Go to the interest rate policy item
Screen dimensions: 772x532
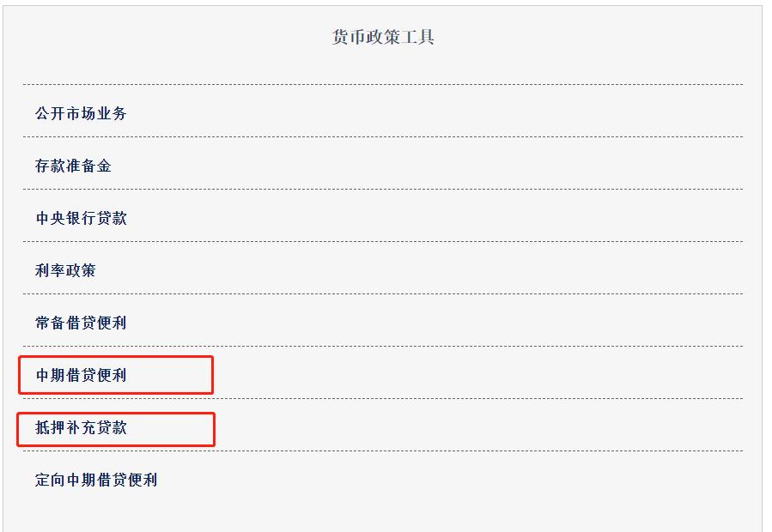pos(67,269)
